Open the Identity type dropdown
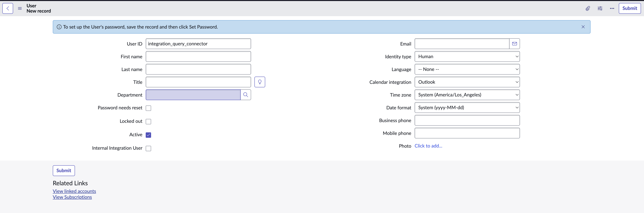Screen dimensions: 644x213 (x=467, y=56)
